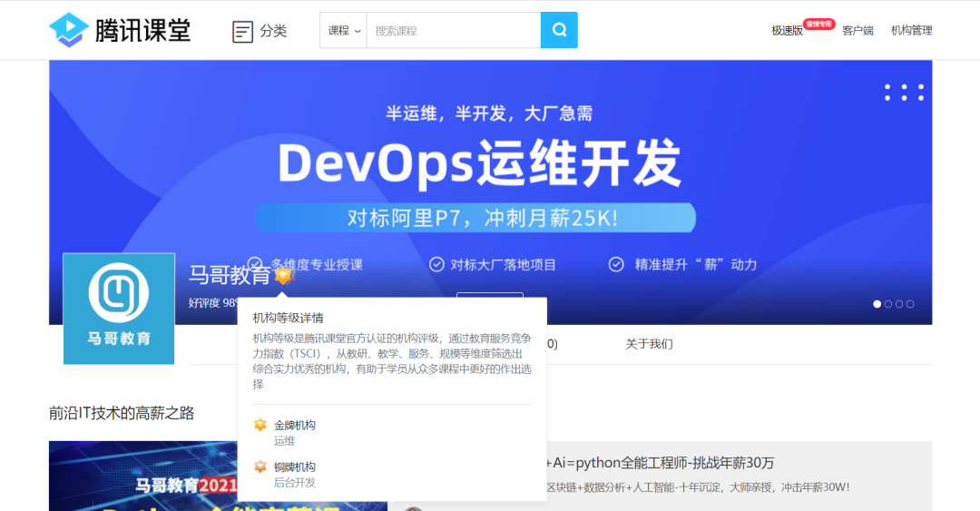Switch to the second banner carousel dot

[888, 304]
